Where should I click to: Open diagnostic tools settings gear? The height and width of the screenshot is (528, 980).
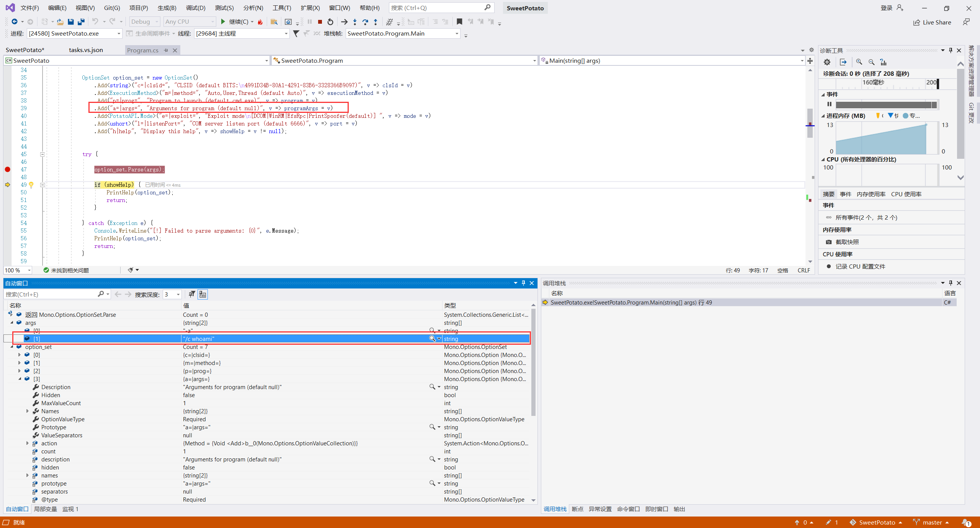tap(827, 62)
